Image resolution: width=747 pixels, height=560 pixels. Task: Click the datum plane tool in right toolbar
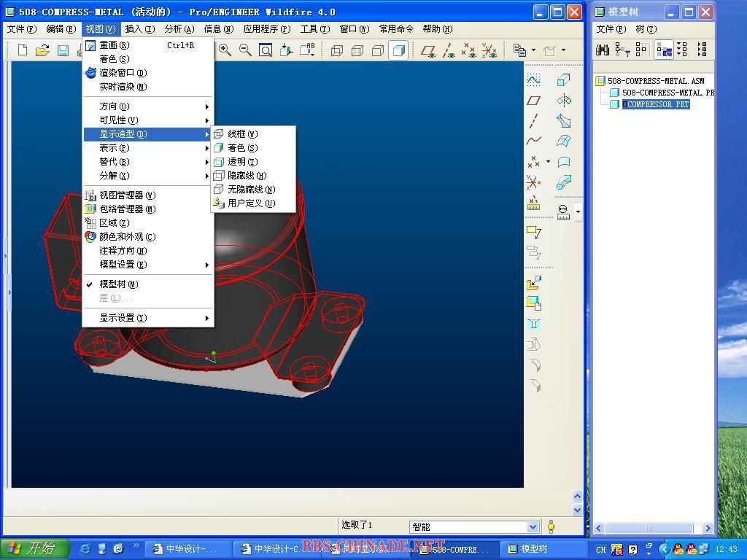point(533,101)
